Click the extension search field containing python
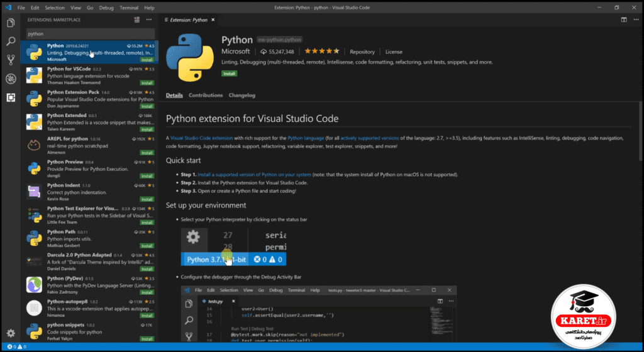Image resolution: width=644 pixels, height=352 pixels. point(91,34)
